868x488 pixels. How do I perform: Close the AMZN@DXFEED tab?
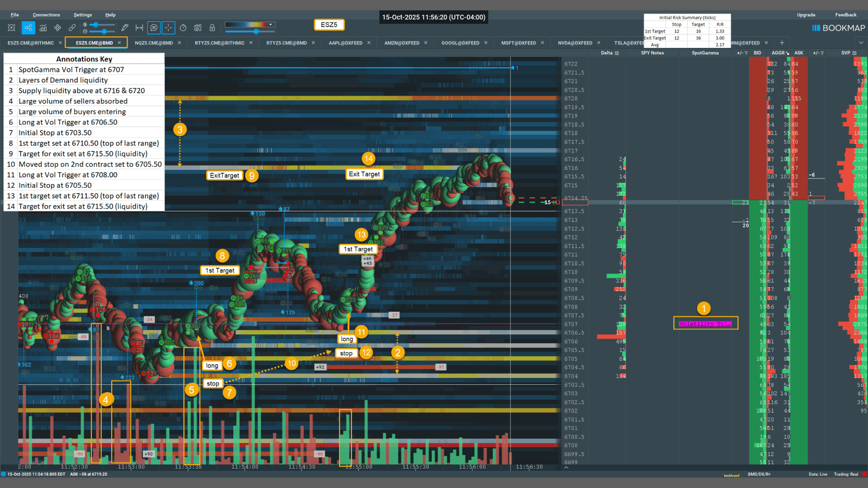pyautogui.click(x=426, y=43)
